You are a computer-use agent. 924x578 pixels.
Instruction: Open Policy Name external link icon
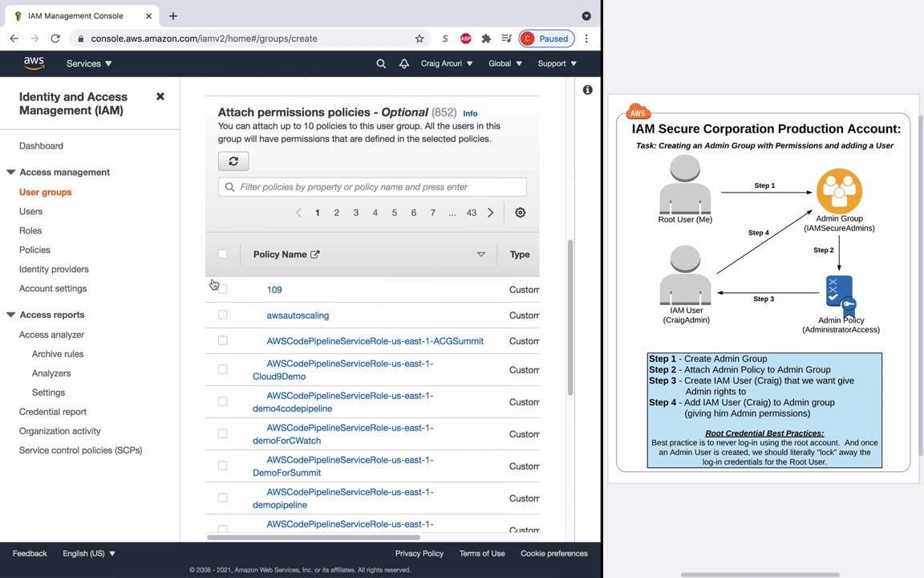click(314, 254)
